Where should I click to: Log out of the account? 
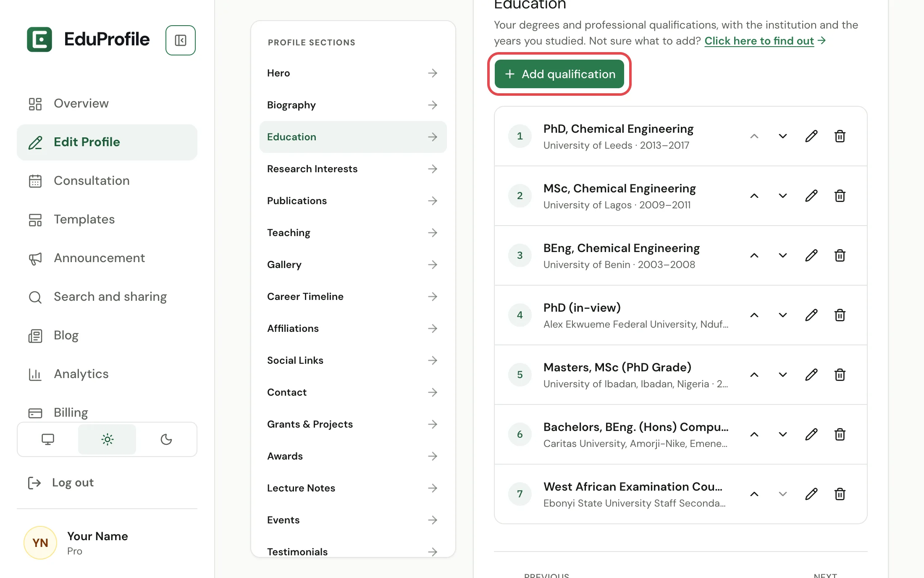61,483
